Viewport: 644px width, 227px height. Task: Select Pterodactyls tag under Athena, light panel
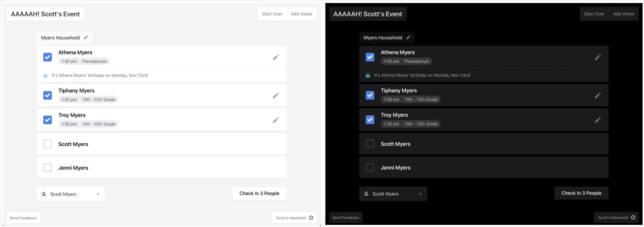pos(94,62)
